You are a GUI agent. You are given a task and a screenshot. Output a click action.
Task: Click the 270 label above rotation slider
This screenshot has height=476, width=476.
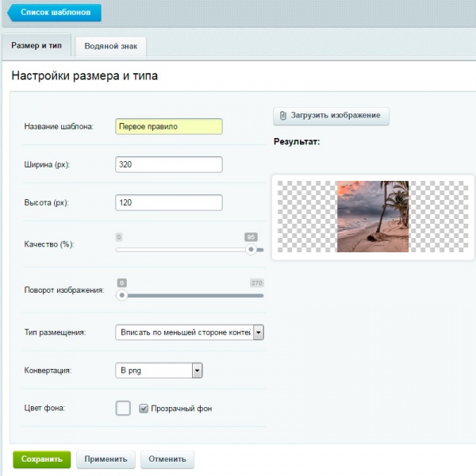point(257,282)
